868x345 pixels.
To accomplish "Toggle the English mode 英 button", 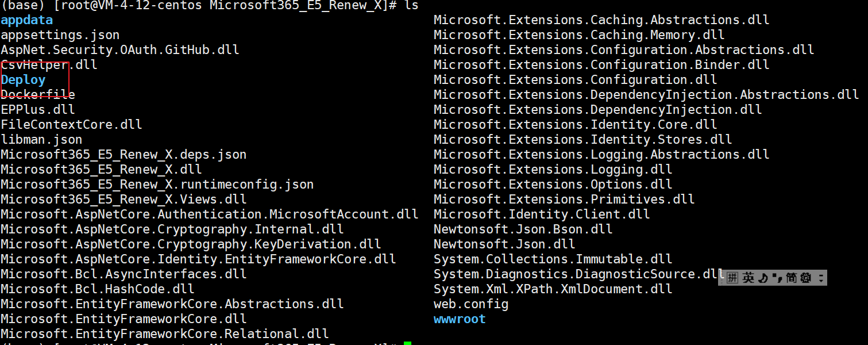I will (x=749, y=277).
